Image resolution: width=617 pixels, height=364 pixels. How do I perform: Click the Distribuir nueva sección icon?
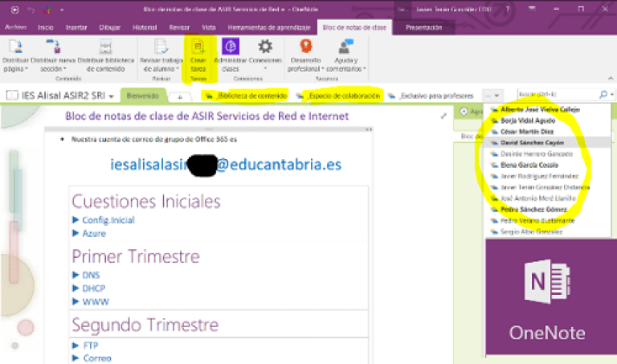[53, 47]
